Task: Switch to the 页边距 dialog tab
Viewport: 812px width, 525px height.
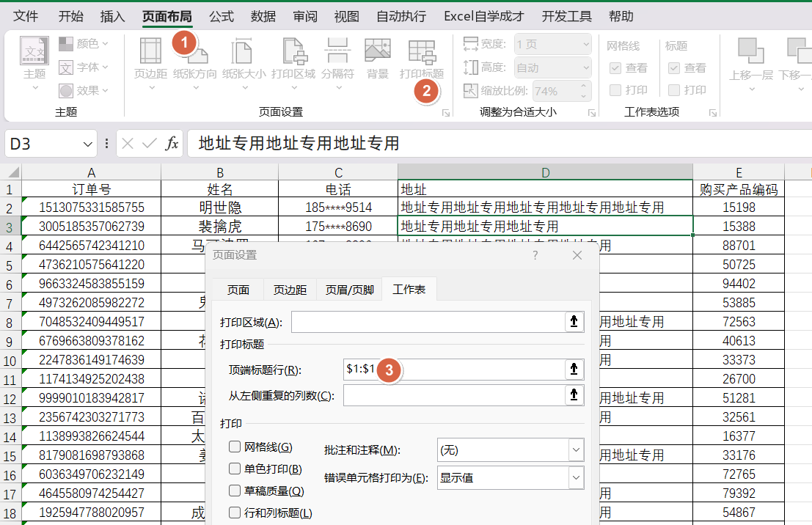Action: point(290,290)
